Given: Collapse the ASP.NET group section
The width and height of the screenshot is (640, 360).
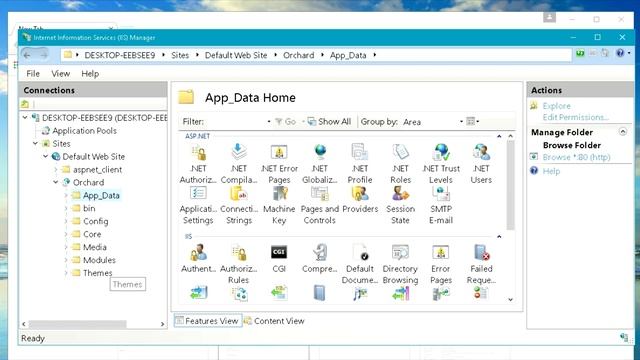Looking at the screenshot, I should (499, 136).
